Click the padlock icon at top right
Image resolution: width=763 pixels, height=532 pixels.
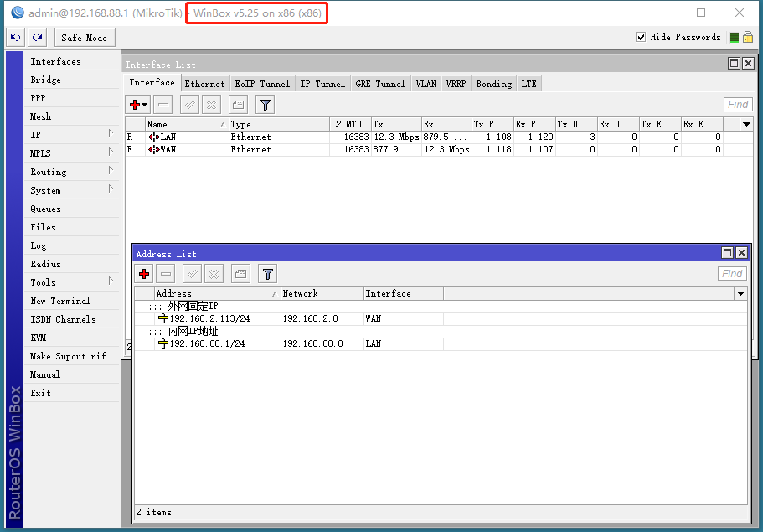point(748,37)
